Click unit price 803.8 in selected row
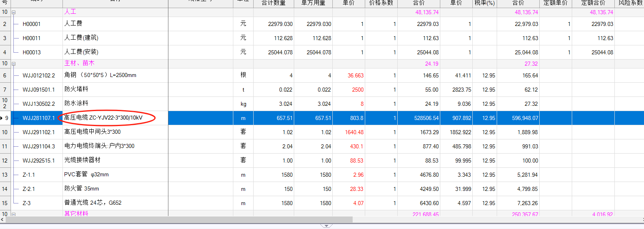Image resolution: width=644 pixels, height=229 pixels. (x=357, y=118)
